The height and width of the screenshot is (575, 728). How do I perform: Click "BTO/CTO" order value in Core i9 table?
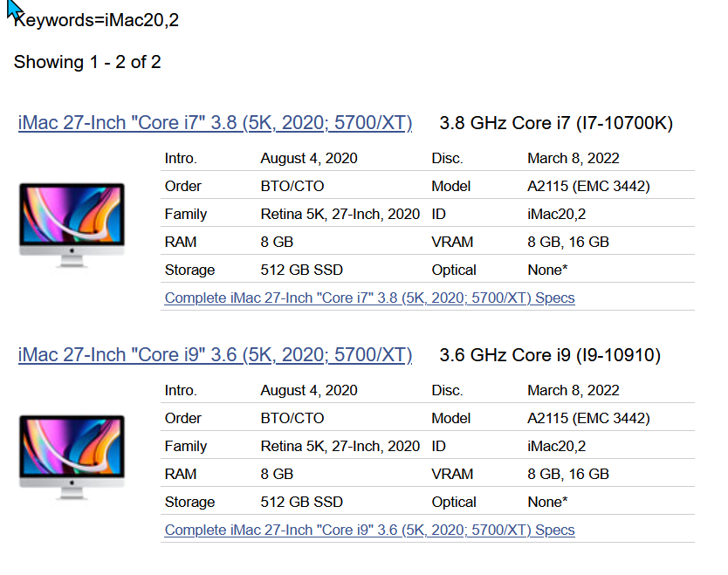tap(292, 418)
